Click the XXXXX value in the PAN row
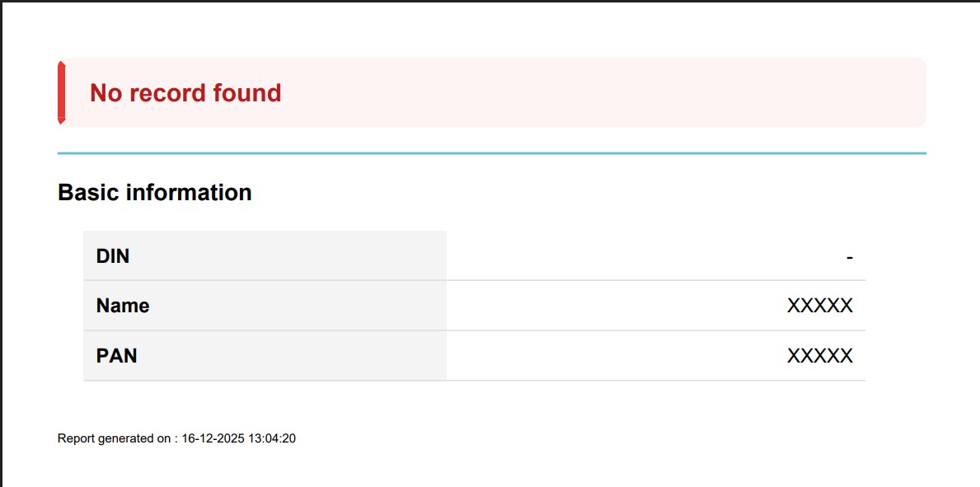This screenshot has width=980, height=487. [819, 356]
